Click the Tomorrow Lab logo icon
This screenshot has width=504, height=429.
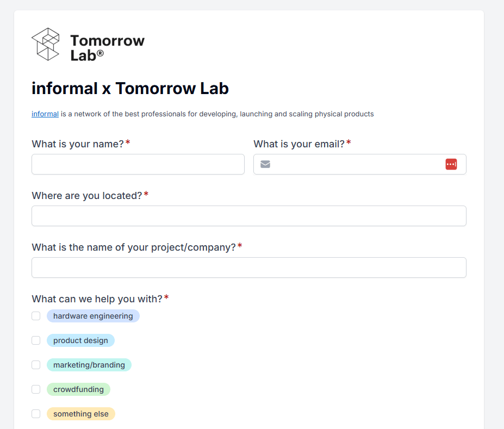(x=46, y=44)
